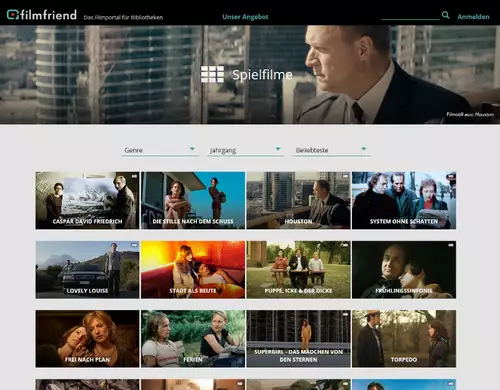The image size is (500, 390).
Task: Open the Genre dropdown
Action: click(160, 150)
